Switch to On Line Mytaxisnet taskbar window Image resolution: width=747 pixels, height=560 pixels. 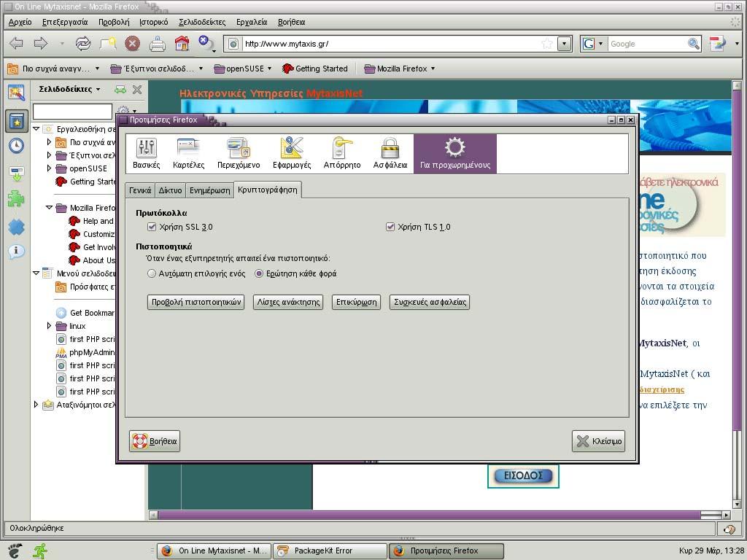(214, 551)
